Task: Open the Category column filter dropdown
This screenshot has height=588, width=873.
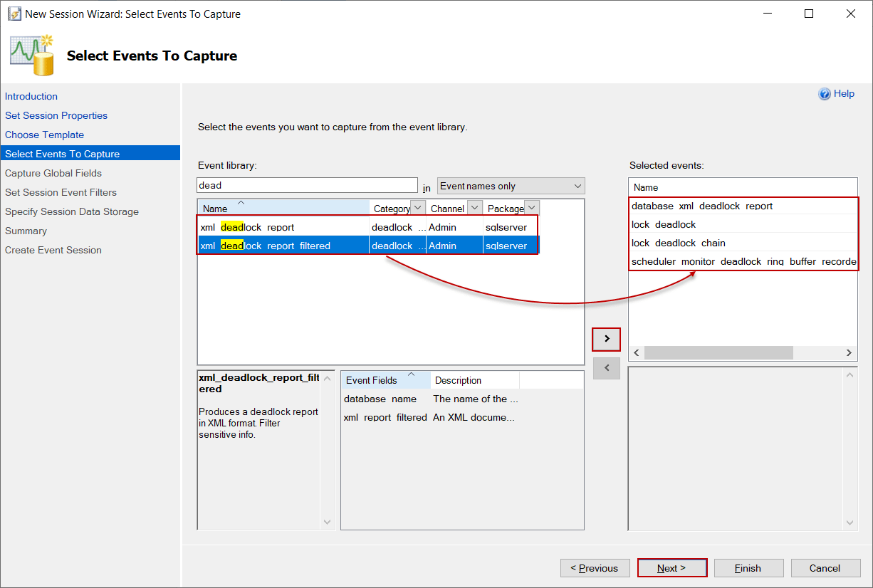Action: [x=418, y=208]
